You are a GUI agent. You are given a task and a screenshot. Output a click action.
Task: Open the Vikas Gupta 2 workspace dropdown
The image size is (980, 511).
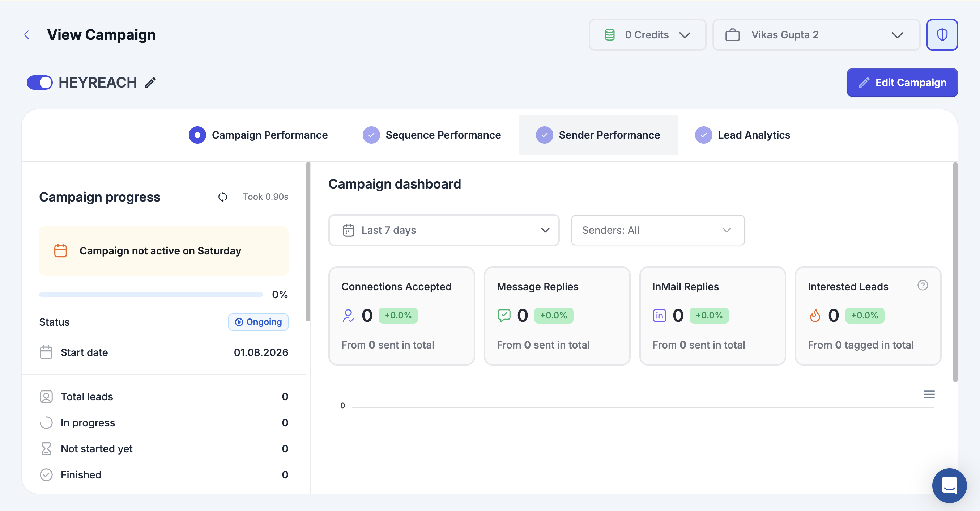(816, 35)
